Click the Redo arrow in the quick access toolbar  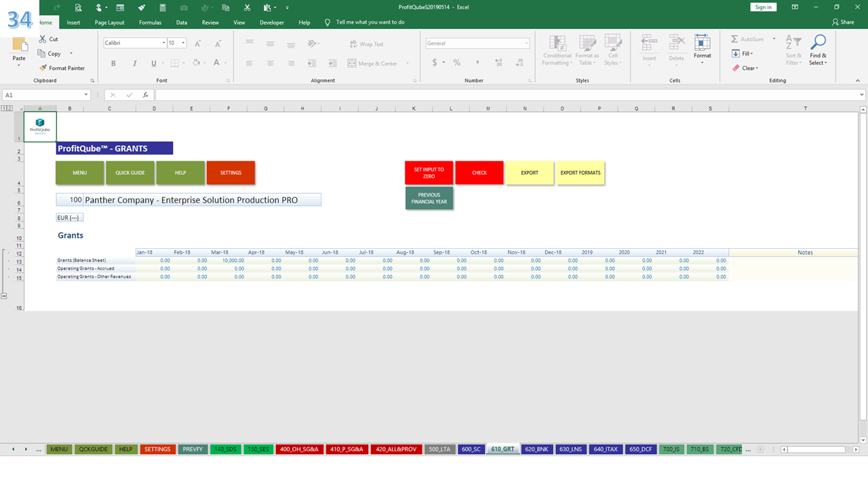(x=56, y=7)
